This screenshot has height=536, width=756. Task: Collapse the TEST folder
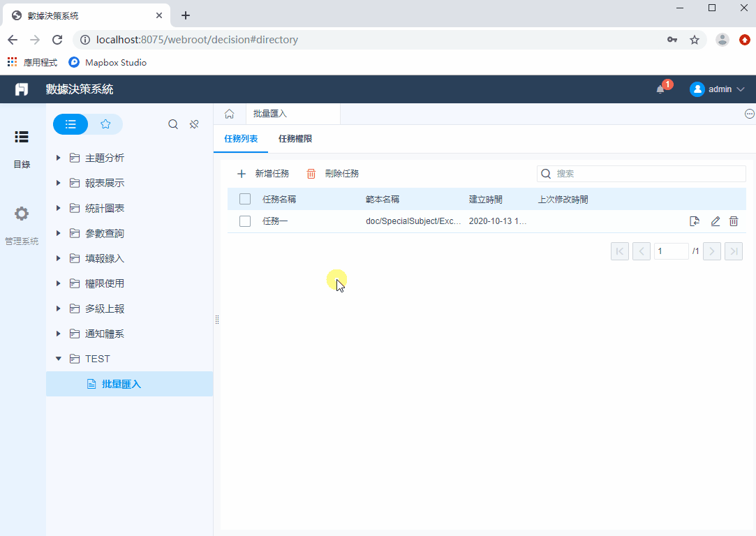58,358
